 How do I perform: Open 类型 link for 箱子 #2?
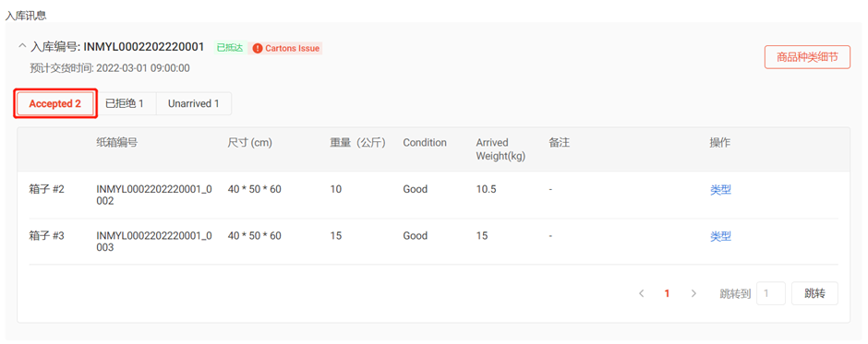[x=721, y=190]
